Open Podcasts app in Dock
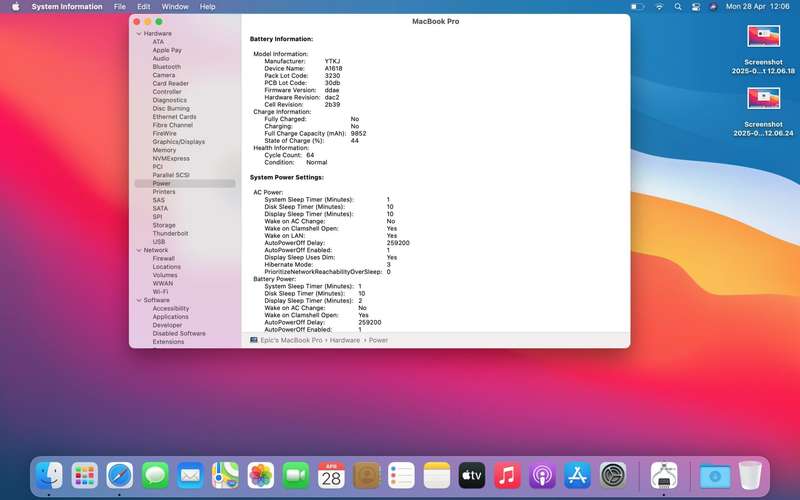800x500 pixels. point(542,476)
